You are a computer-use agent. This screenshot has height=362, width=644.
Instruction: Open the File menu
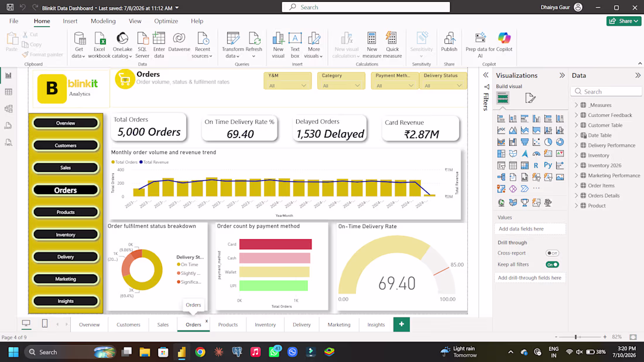tap(13, 21)
